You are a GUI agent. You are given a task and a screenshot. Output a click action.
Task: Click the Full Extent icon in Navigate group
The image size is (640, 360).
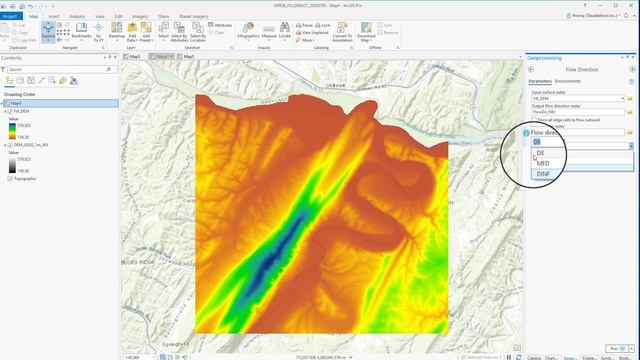coord(60,25)
